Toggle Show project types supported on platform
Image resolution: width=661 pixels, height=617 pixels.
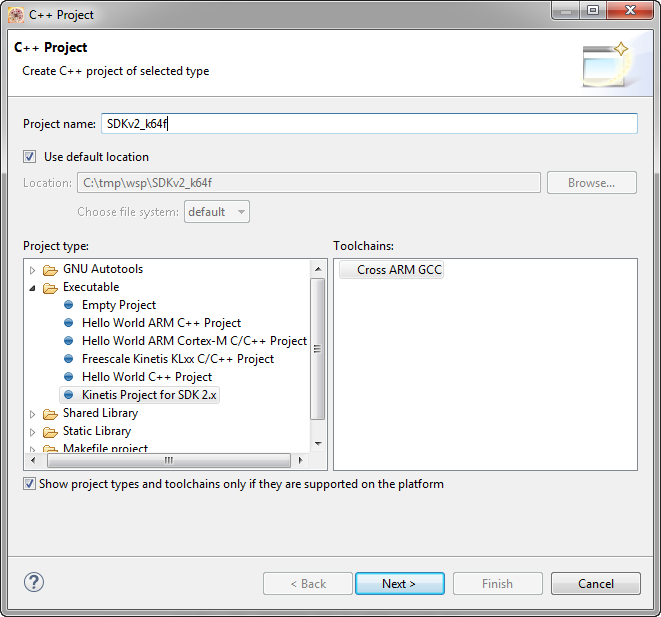coord(30,484)
